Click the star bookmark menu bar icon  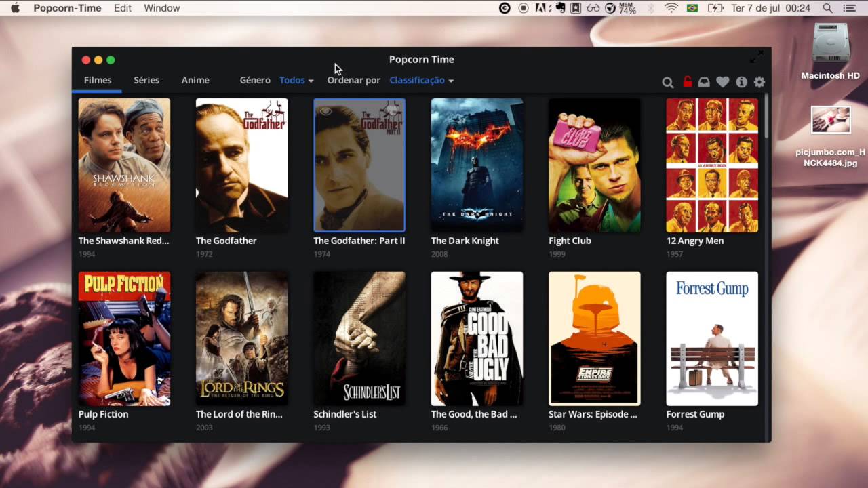576,8
